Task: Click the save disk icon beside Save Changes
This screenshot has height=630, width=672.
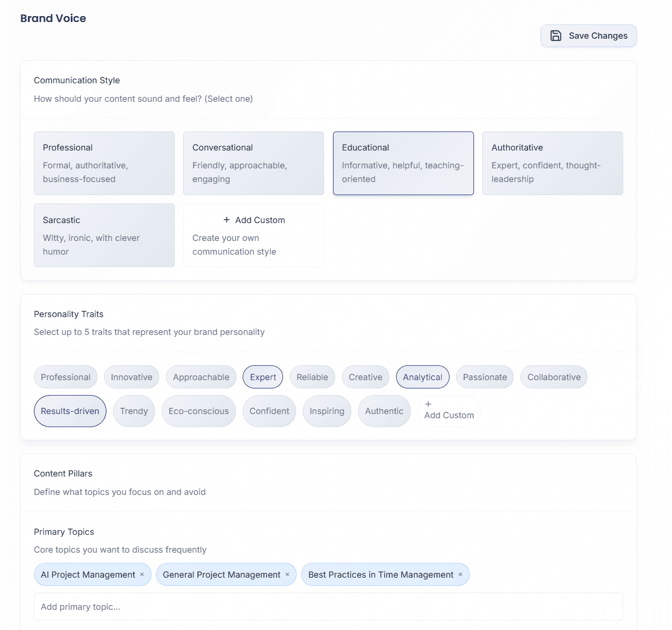Action: (556, 36)
